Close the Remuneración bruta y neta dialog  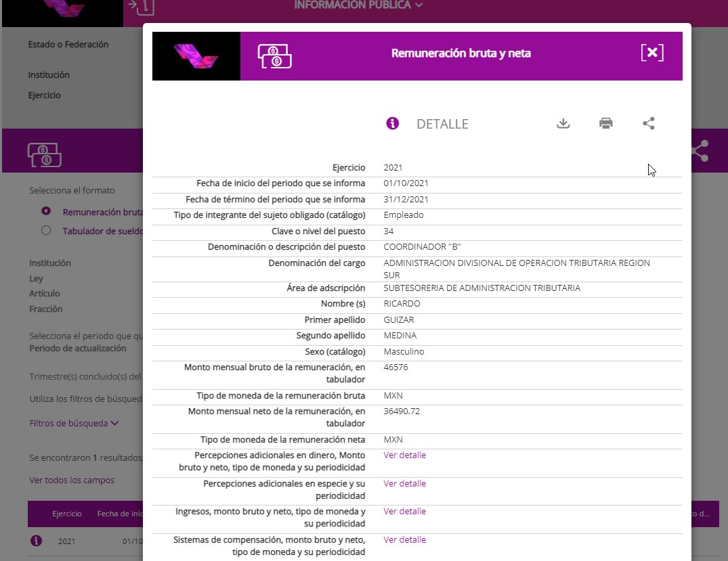coord(652,52)
